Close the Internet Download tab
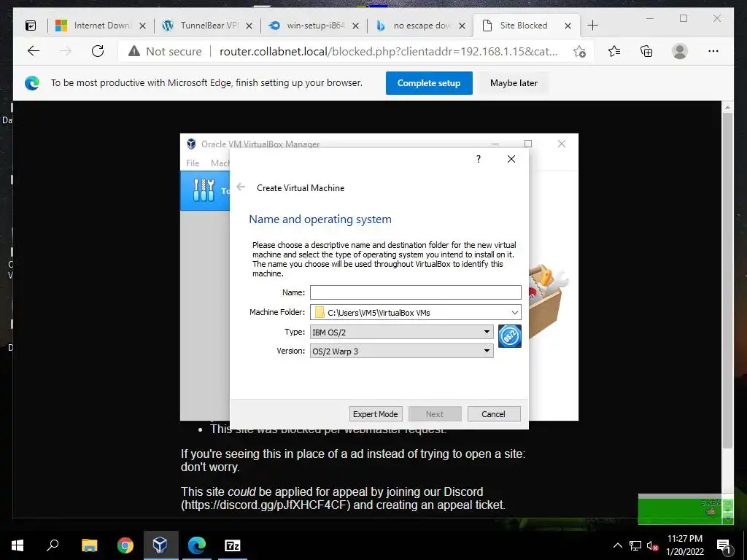The width and height of the screenshot is (747, 560). click(142, 26)
